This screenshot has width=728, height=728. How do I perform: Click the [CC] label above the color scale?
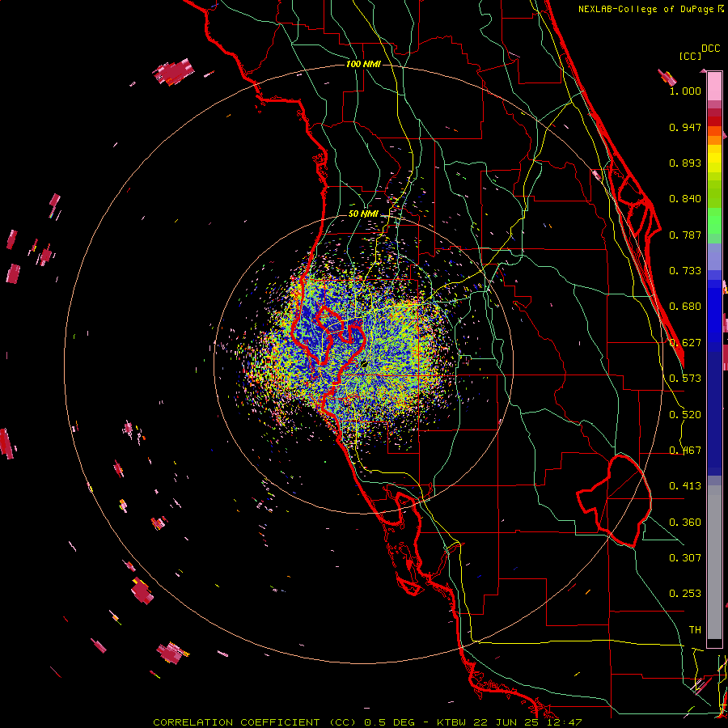(690, 56)
